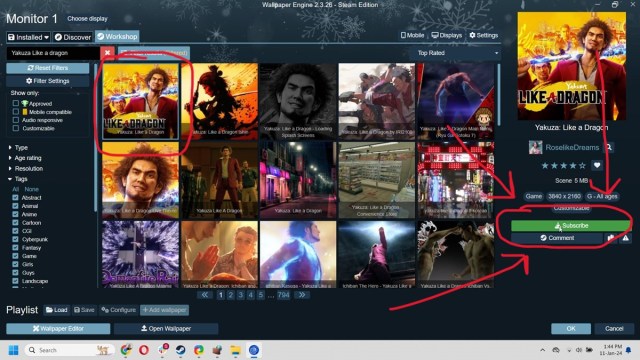Expand the Resolution filter section
Image resolution: width=640 pixels, height=360 pixels.
[25, 168]
